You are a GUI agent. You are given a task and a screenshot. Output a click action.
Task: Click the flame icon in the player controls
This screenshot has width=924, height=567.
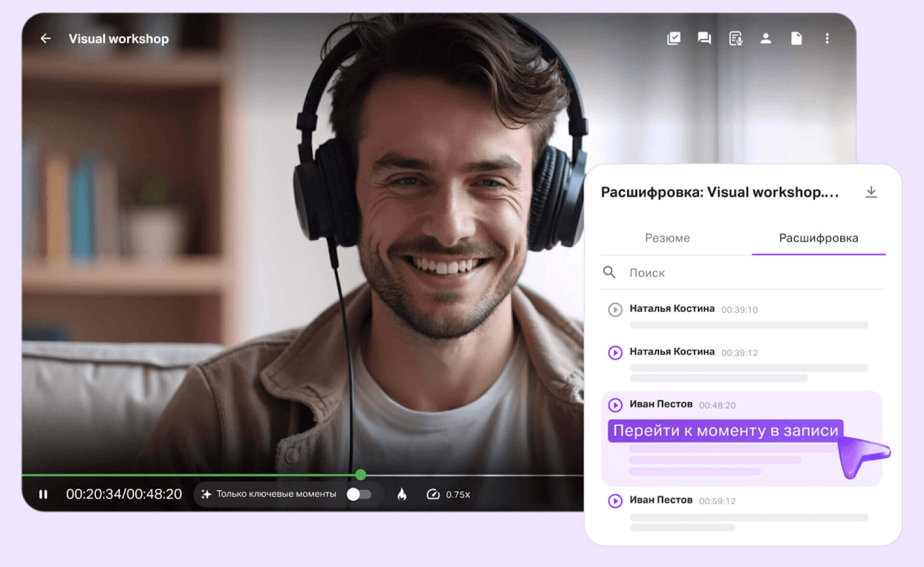pyautogui.click(x=402, y=494)
